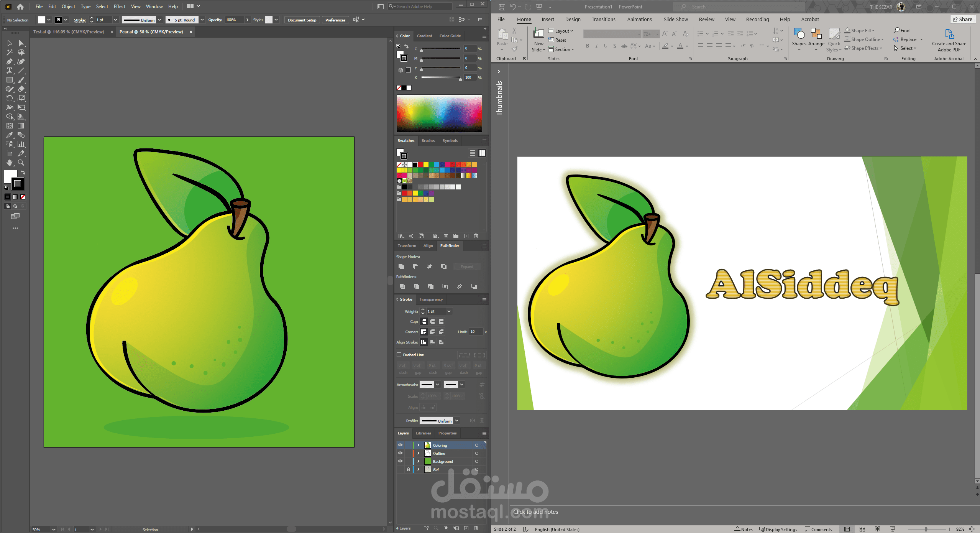This screenshot has width=980, height=533.
Task: Select the Type tool
Action: pos(10,71)
